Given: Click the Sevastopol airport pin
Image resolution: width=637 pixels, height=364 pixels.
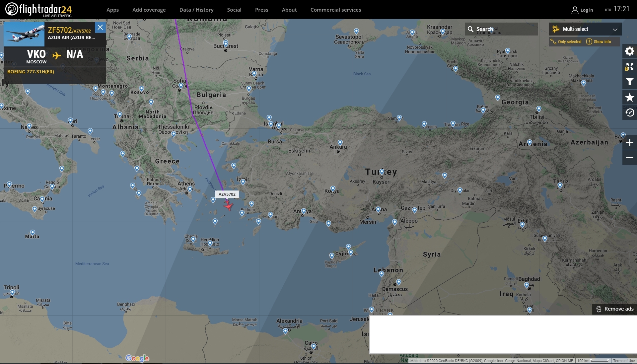Looking at the screenshot, I should [x=356, y=31].
